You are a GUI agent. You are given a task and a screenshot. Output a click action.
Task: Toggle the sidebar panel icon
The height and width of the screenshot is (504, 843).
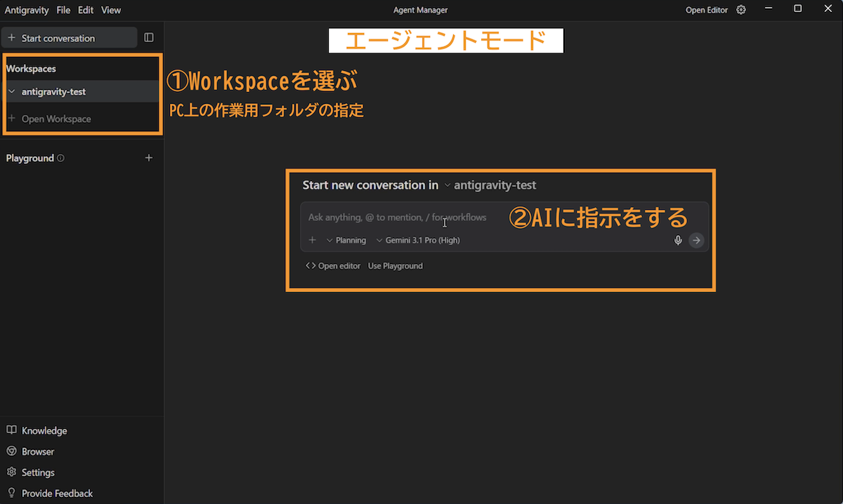pyautogui.click(x=149, y=38)
